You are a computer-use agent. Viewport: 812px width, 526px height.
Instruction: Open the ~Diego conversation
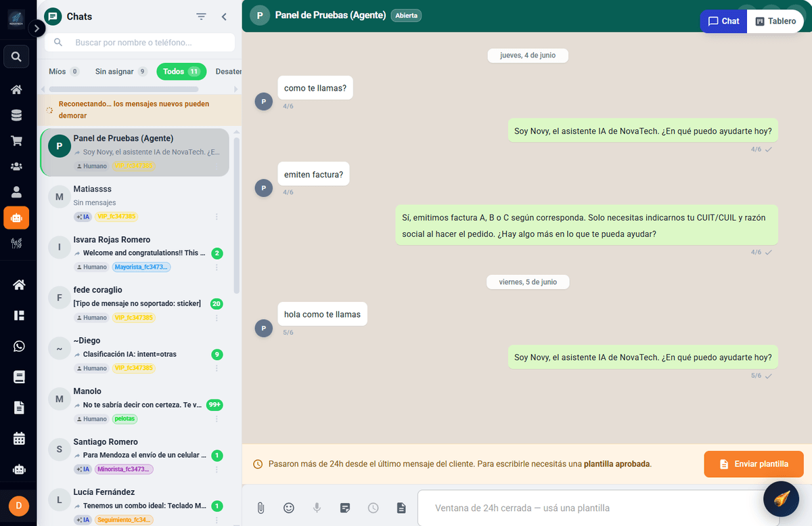(135, 354)
